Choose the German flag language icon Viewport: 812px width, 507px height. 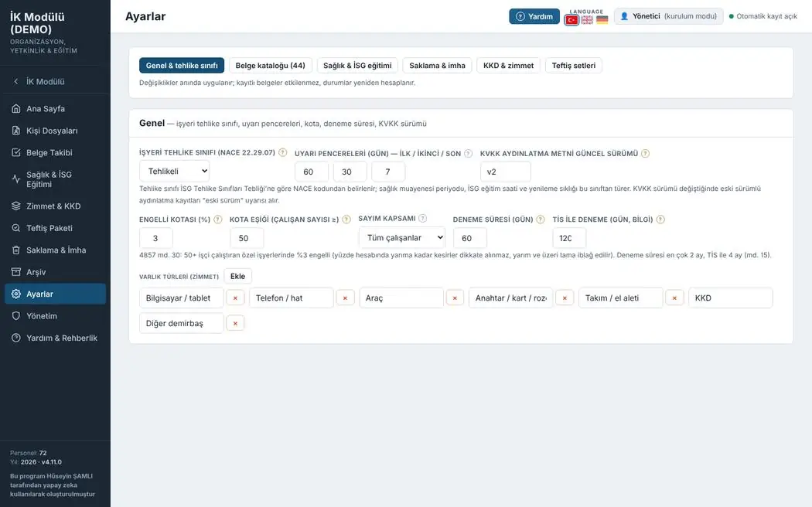602,20
